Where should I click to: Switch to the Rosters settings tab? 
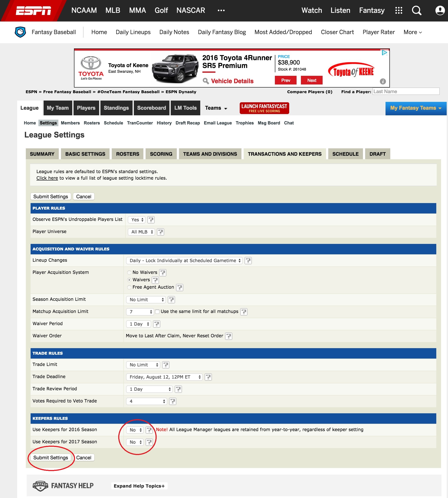[x=128, y=154]
